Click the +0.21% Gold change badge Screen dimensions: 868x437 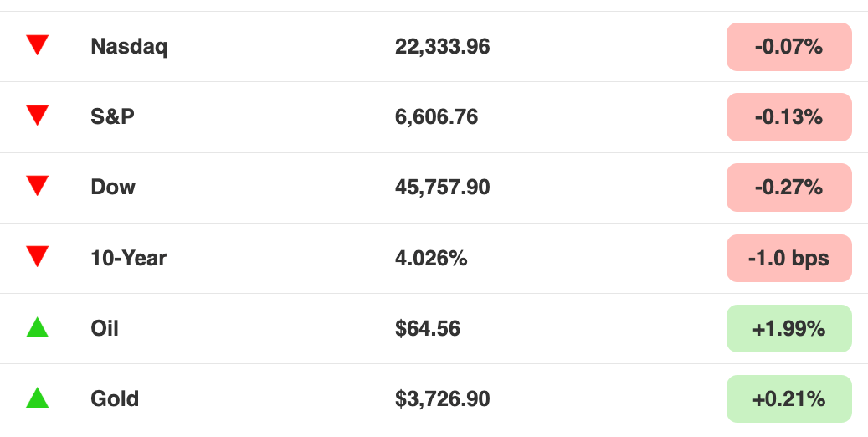[x=788, y=398]
